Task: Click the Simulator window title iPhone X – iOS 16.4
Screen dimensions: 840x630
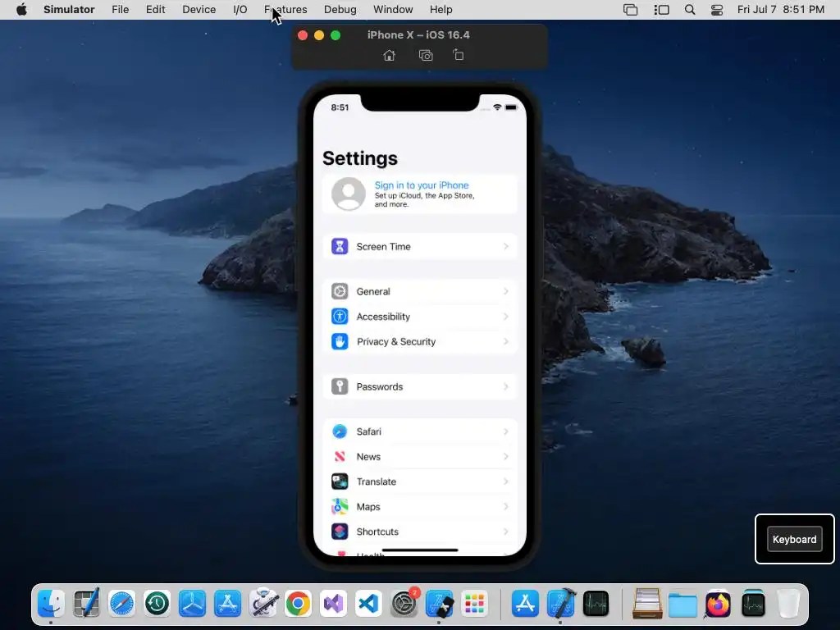Action: 418,34
